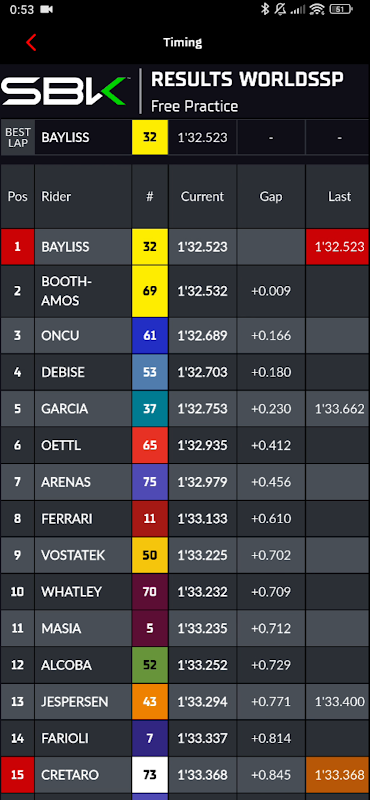Image resolution: width=370 pixels, height=800 pixels.
Task: Tap CRETARO's orange last lap 1'33.368
Action: [340, 774]
